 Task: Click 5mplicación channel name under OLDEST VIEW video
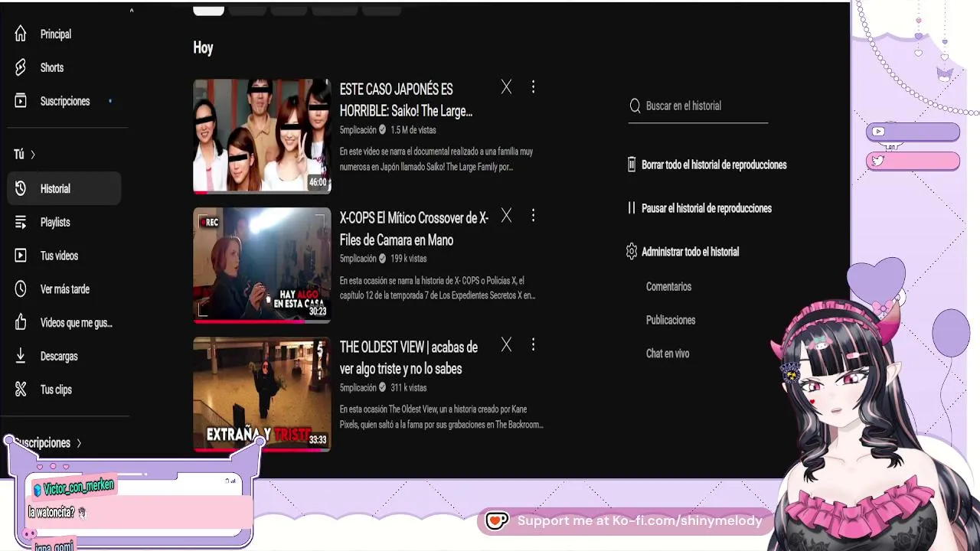(358, 388)
